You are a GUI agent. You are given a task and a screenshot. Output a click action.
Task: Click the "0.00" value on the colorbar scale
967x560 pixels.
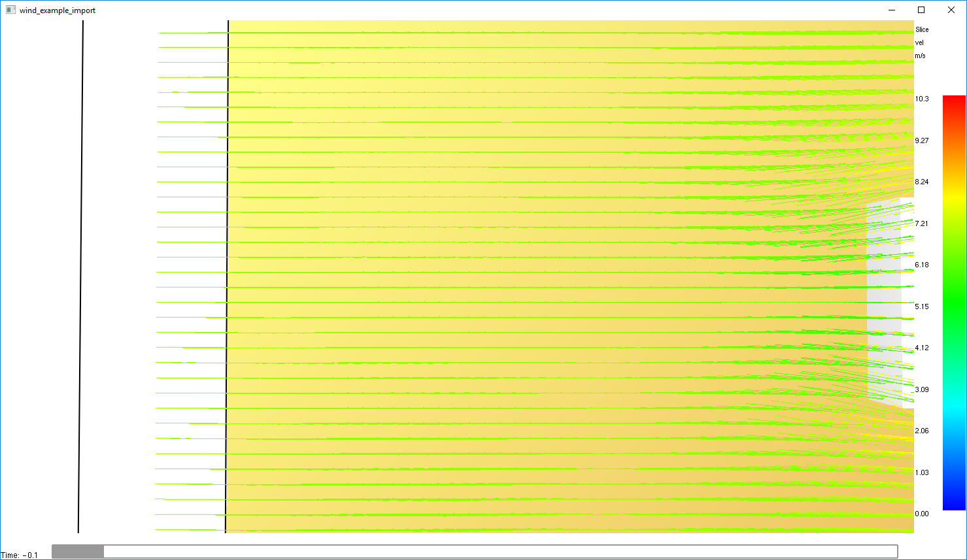(921, 514)
